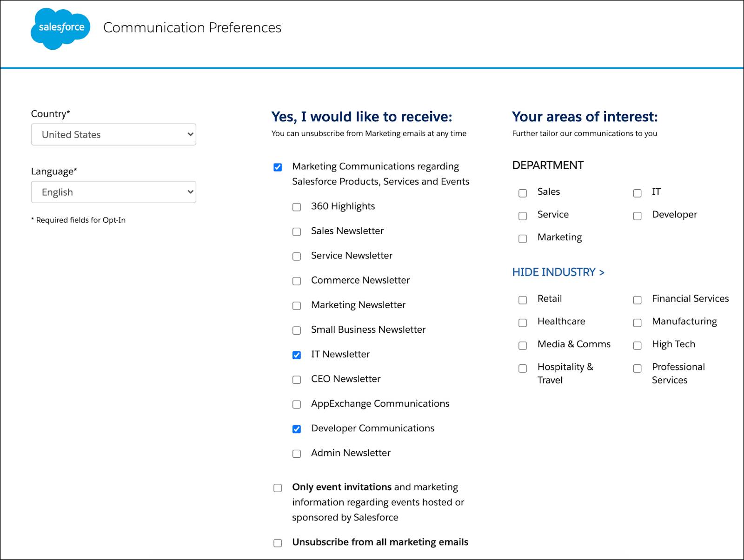
Task: Tick the Small Business Newsletter checkbox
Action: point(297,331)
